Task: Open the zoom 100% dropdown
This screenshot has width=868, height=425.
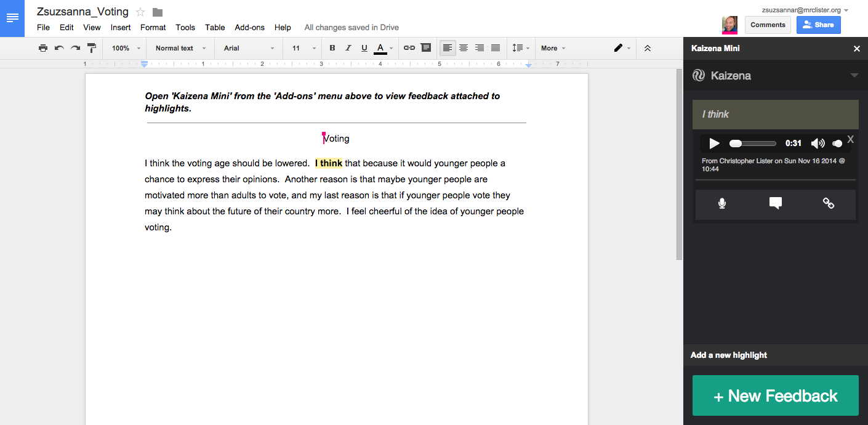Action: click(126, 48)
